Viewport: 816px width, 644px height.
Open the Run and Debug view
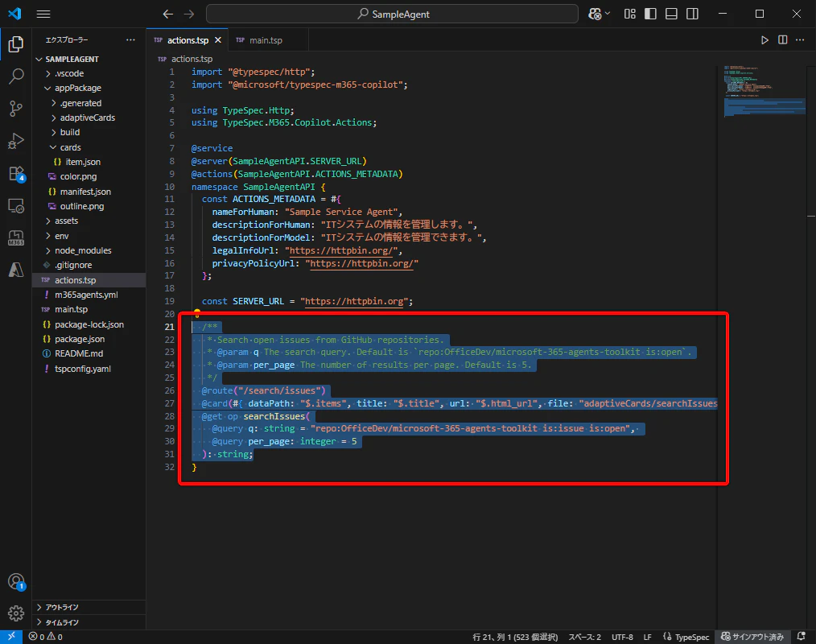tap(15, 141)
